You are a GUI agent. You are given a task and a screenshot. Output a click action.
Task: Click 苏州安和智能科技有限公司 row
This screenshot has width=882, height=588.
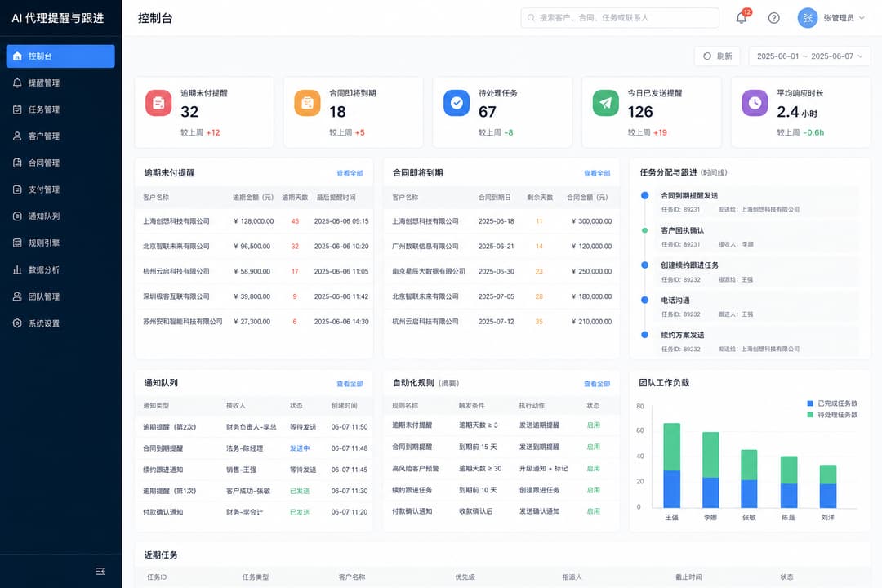(254, 322)
